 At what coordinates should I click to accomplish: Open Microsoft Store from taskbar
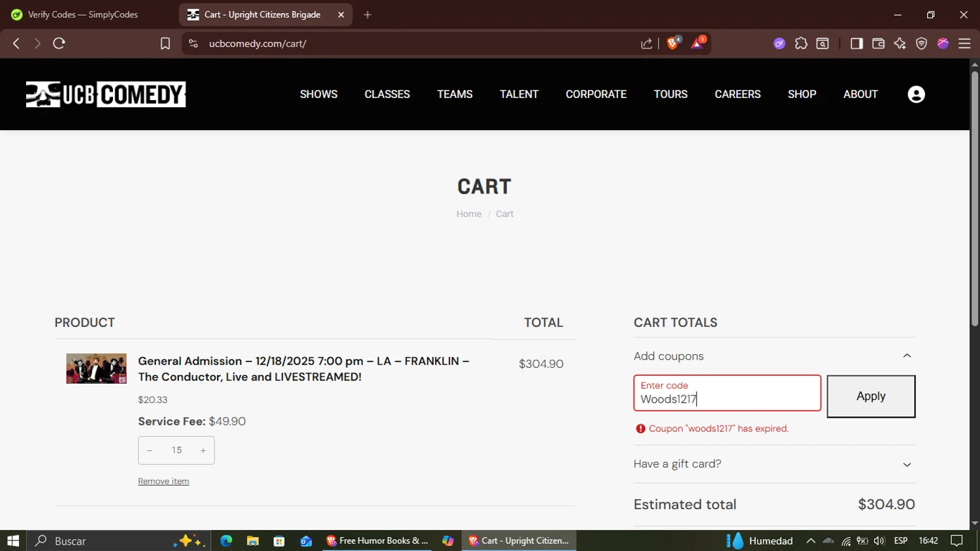pyautogui.click(x=279, y=541)
